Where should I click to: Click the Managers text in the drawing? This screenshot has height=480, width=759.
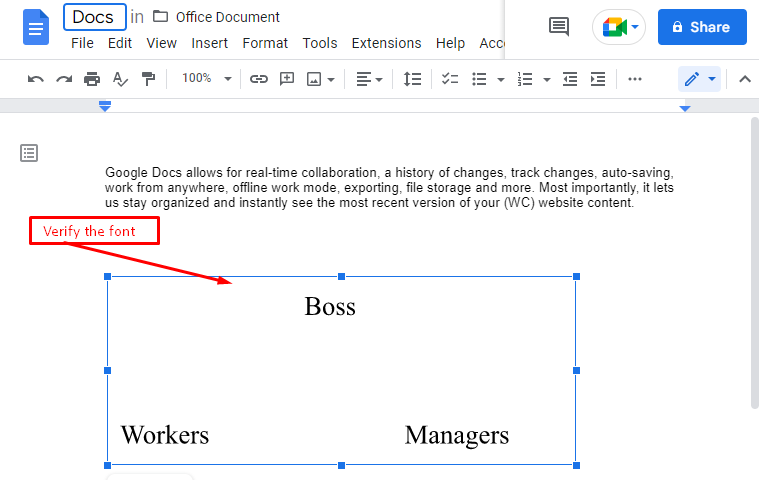click(456, 435)
